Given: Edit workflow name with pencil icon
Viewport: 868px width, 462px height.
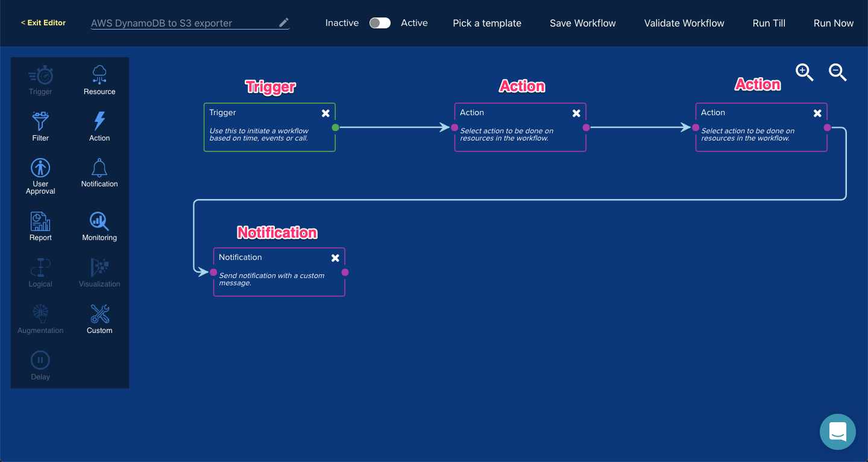Looking at the screenshot, I should click(x=284, y=22).
